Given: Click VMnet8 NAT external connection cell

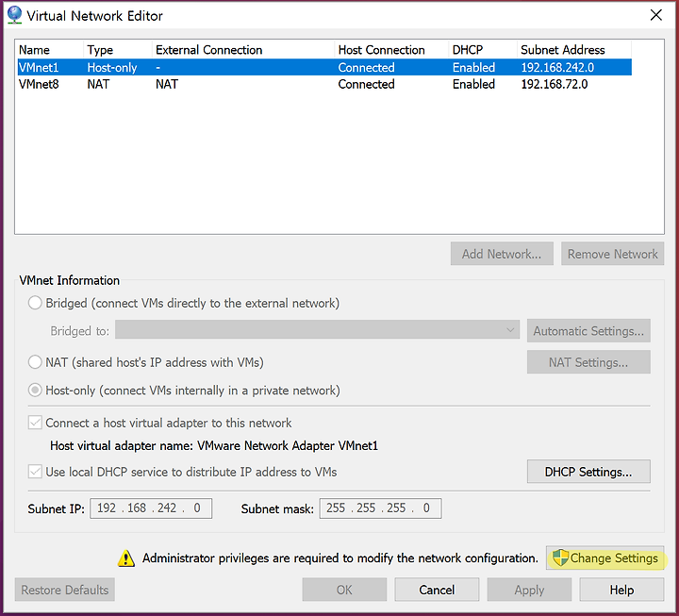Looking at the screenshot, I should click(167, 84).
